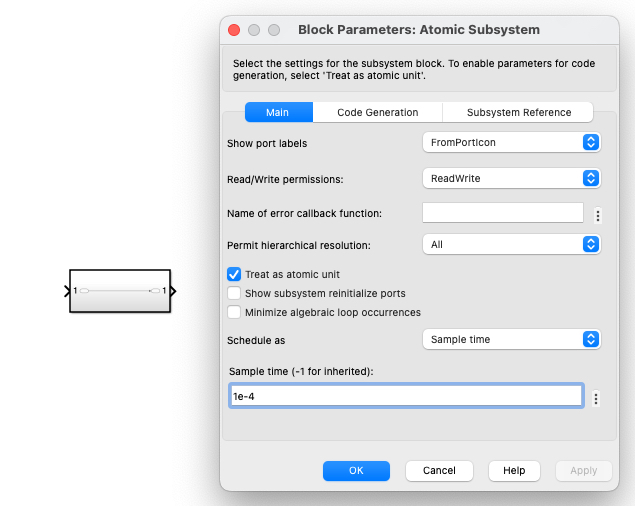Screen dimensions: 635x506
Task: Open the sample time options menu
Action: [596, 398]
